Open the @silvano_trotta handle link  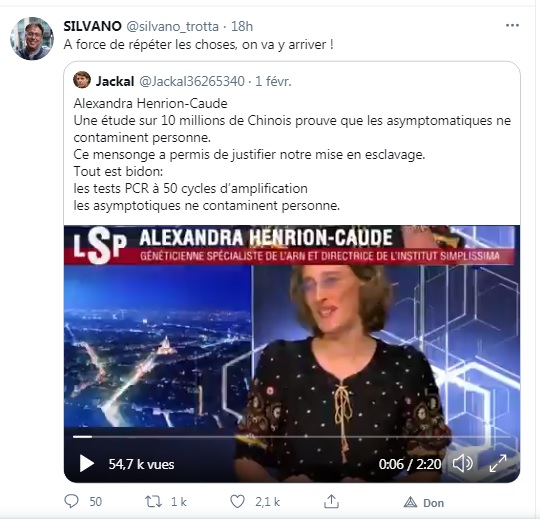[173, 27]
